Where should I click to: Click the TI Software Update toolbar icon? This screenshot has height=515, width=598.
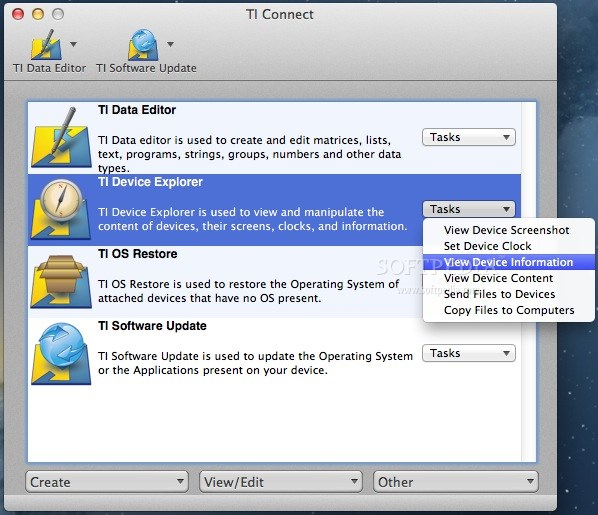pyautogui.click(x=143, y=45)
